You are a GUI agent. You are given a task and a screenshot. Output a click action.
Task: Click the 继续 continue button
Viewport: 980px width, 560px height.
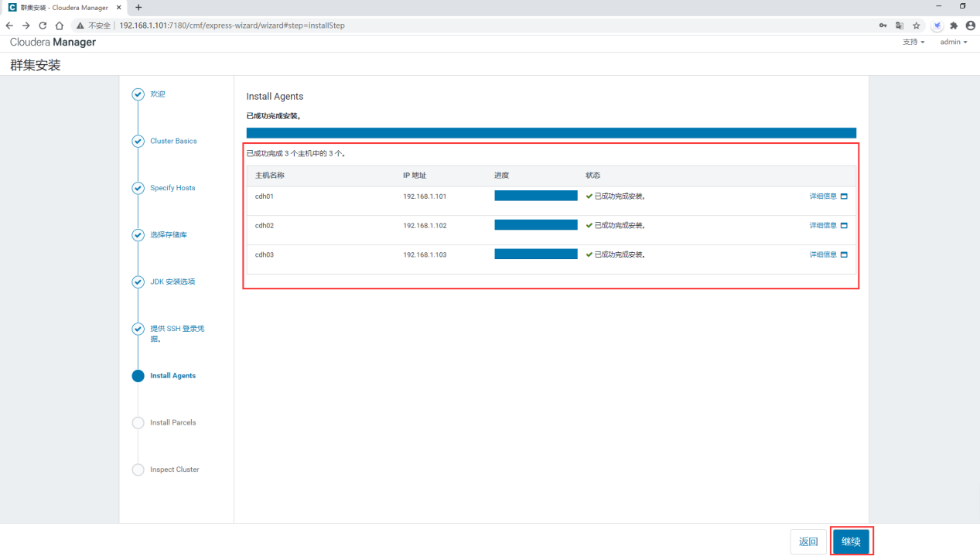[851, 541]
